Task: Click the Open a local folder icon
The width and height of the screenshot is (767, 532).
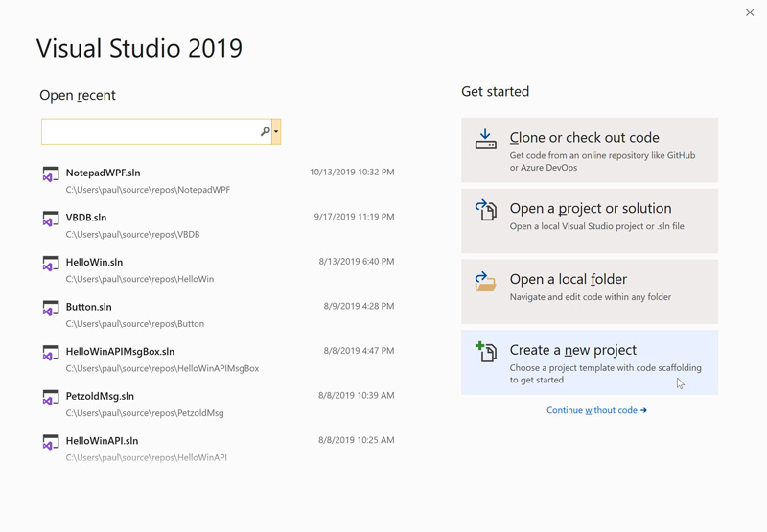Action: [486, 281]
